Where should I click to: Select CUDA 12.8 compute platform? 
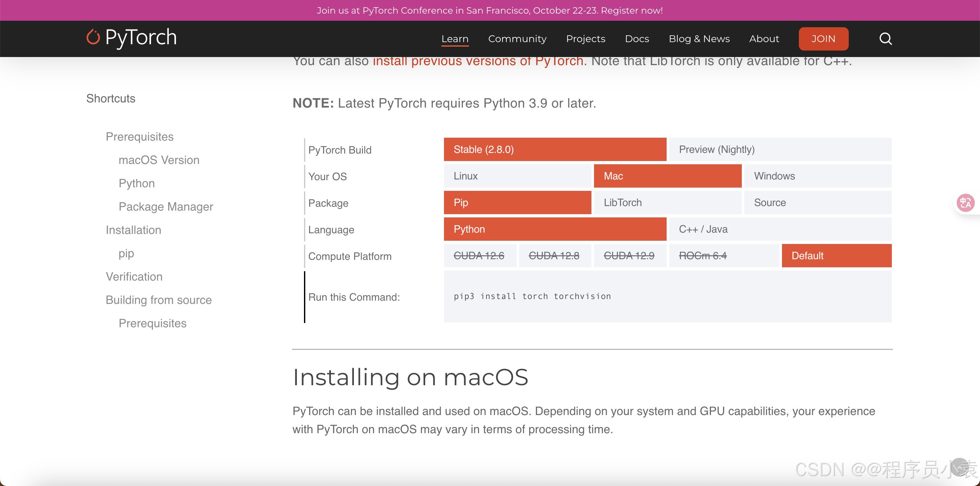click(555, 256)
